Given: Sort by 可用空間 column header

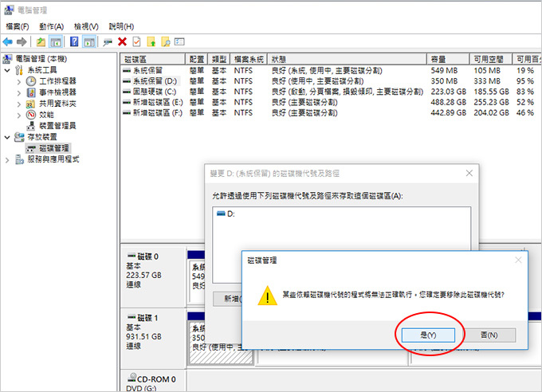Looking at the screenshot, I should coord(491,59).
